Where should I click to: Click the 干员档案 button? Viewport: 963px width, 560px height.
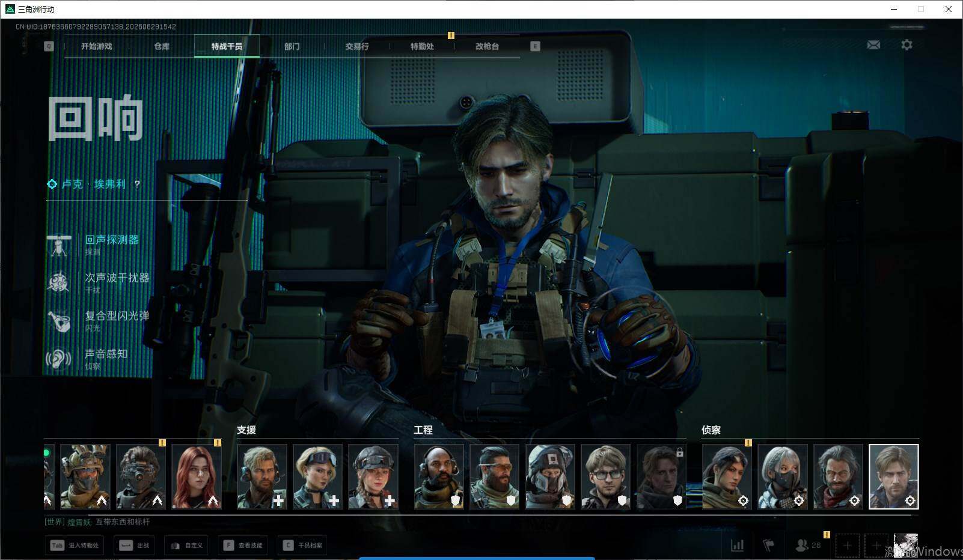click(303, 545)
